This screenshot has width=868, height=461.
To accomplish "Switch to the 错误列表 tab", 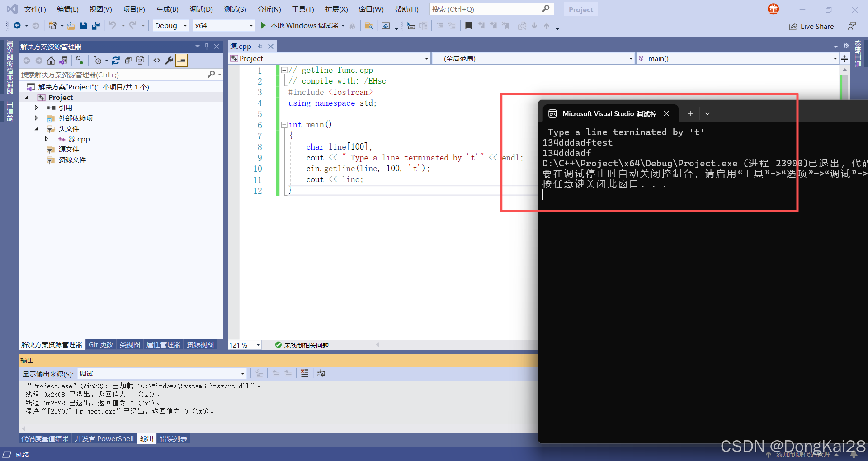I will click(x=174, y=438).
